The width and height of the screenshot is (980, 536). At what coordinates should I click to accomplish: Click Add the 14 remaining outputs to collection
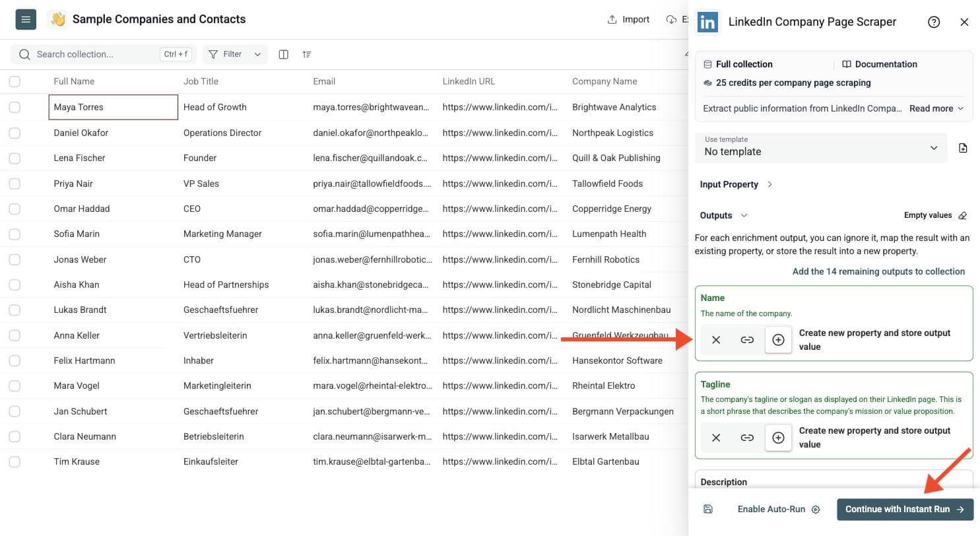tap(878, 271)
